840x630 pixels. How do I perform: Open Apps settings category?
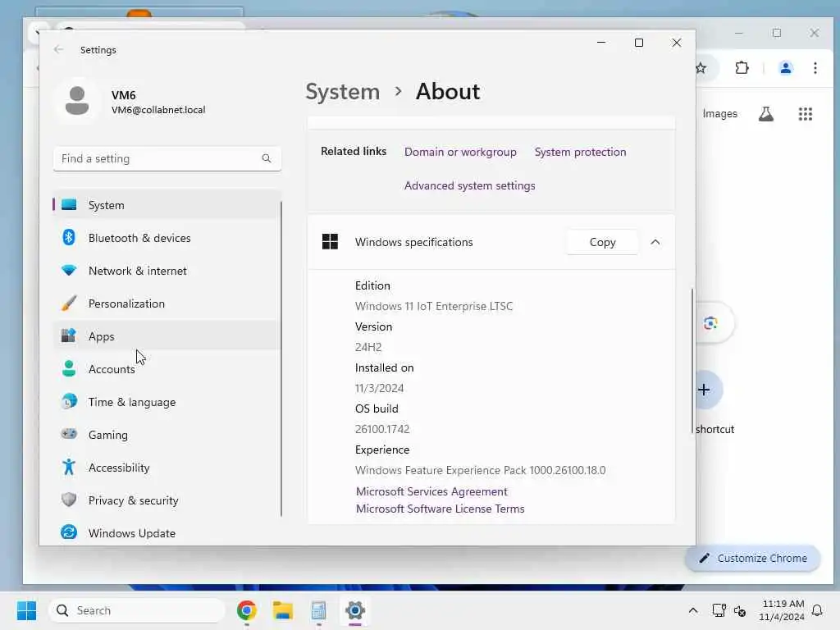(167, 336)
